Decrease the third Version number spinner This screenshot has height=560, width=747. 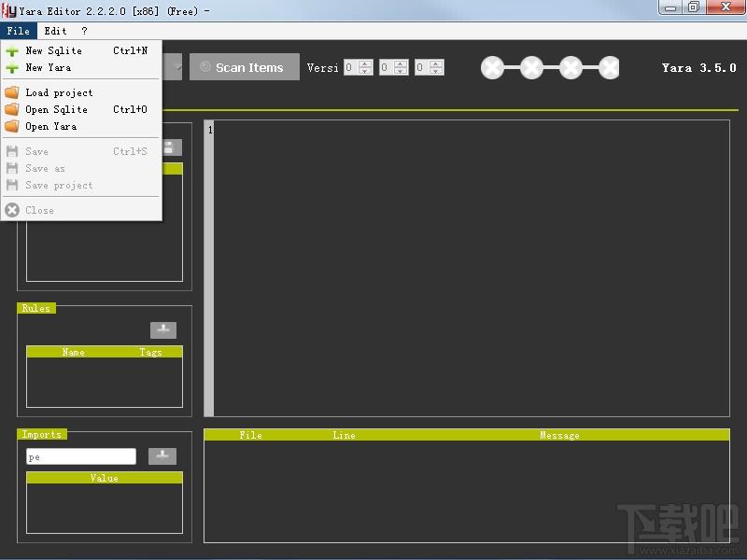pos(436,71)
